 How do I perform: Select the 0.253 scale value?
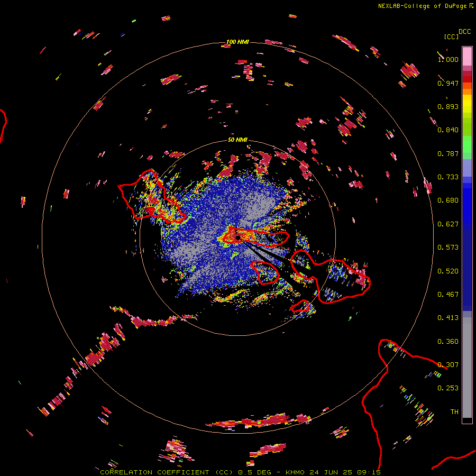point(448,388)
